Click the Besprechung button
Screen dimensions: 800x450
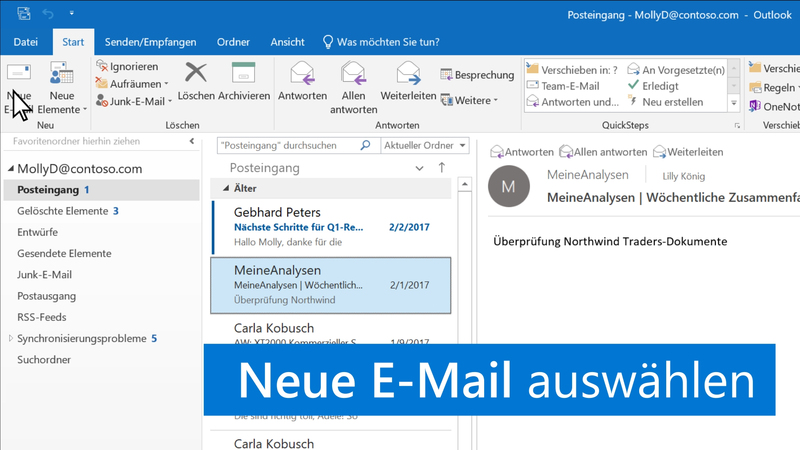click(x=477, y=75)
